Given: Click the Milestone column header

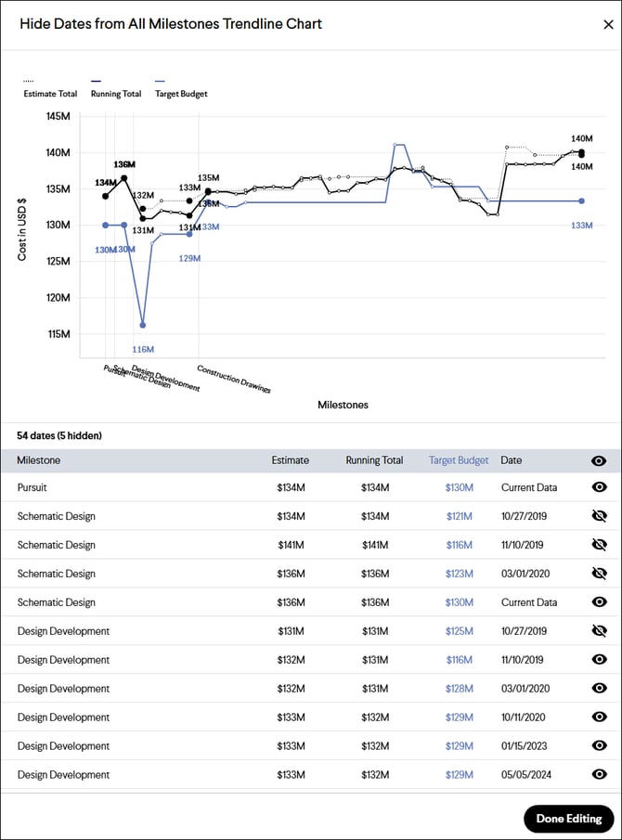Looking at the screenshot, I should [39, 460].
